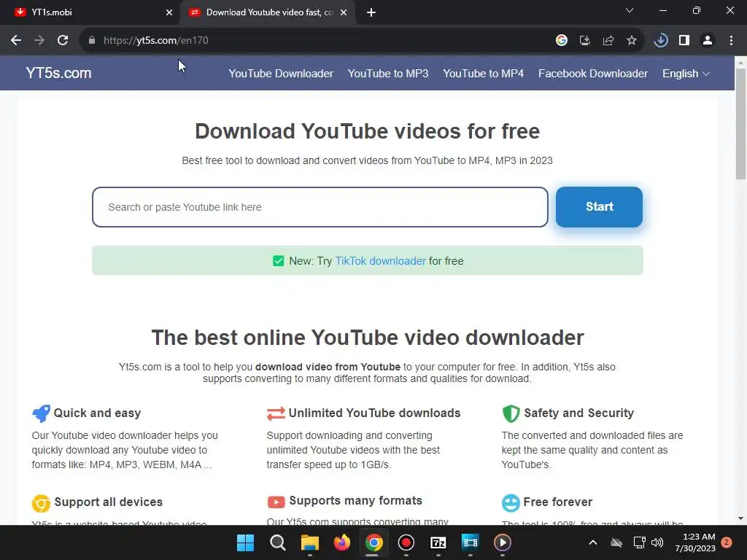Expand the English language dropdown
Image resolution: width=747 pixels, height=560 pixels.
click(686, 74)
